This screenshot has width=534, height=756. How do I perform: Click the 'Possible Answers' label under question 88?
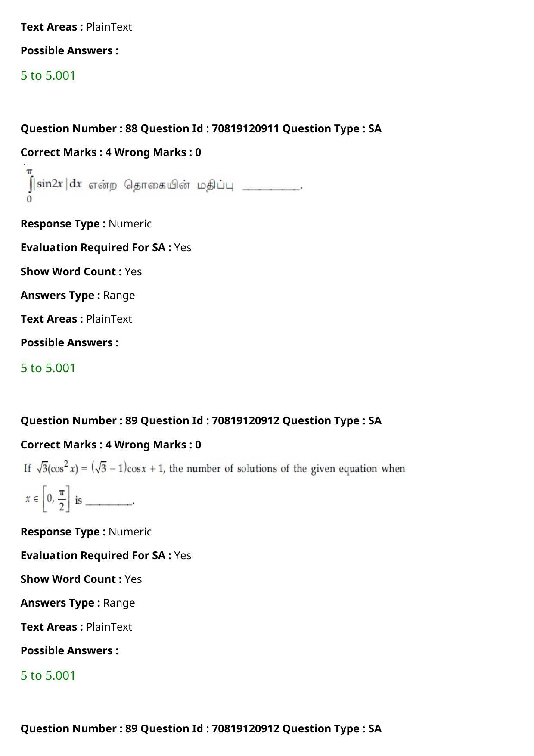(x=69, y=342)
